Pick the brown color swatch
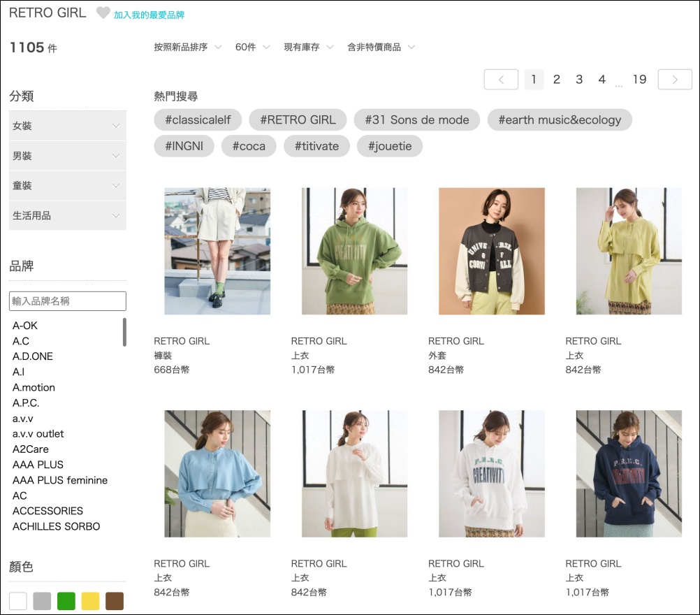Screen dimensions: 700x615 115,601
